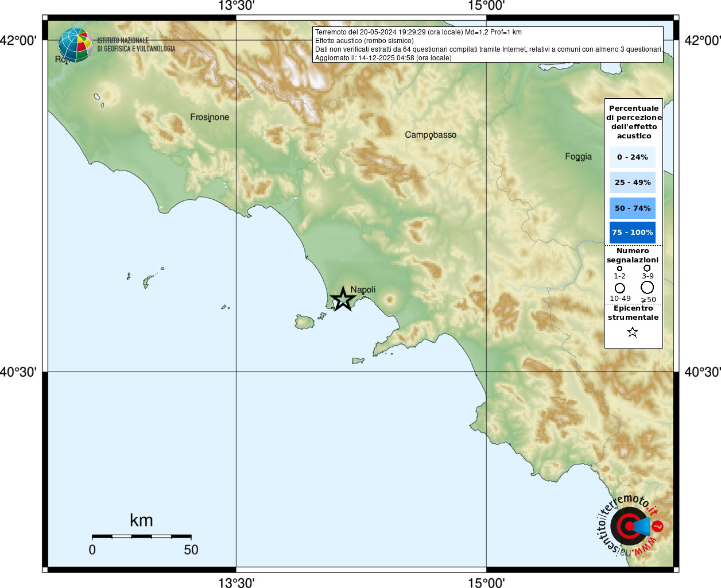This screenshot has width=721, height=588.
Task: Click the haisentitoilterremoto.it logo
Action: (x=630, y=525)
